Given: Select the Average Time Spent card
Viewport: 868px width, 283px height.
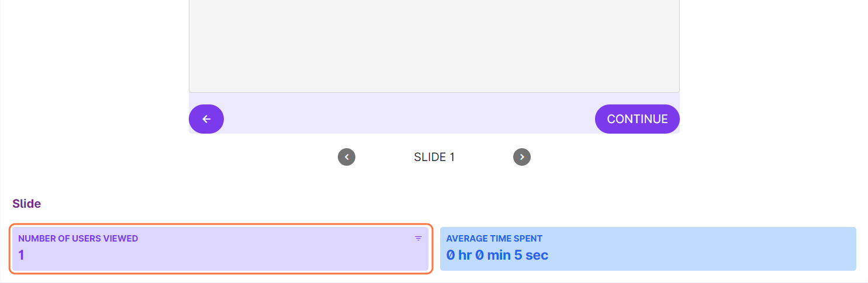Looking at the screenshot, I should [x=648, y=249].
